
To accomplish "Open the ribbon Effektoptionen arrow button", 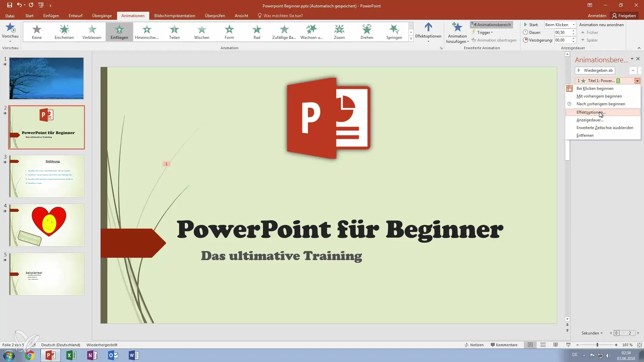I will tap(428, 32).
